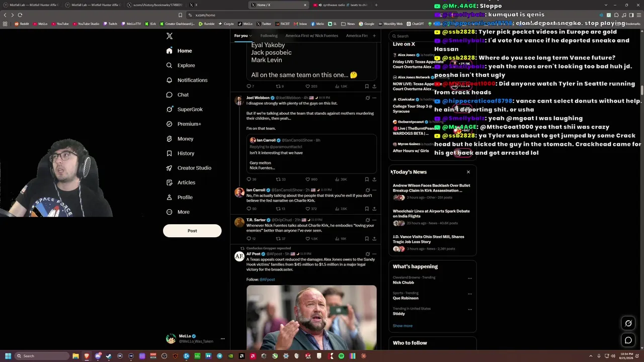This screenshot has height=362, width=644.
Task: Bookmark the top post with 203 likes
Action: click(367, 86)
